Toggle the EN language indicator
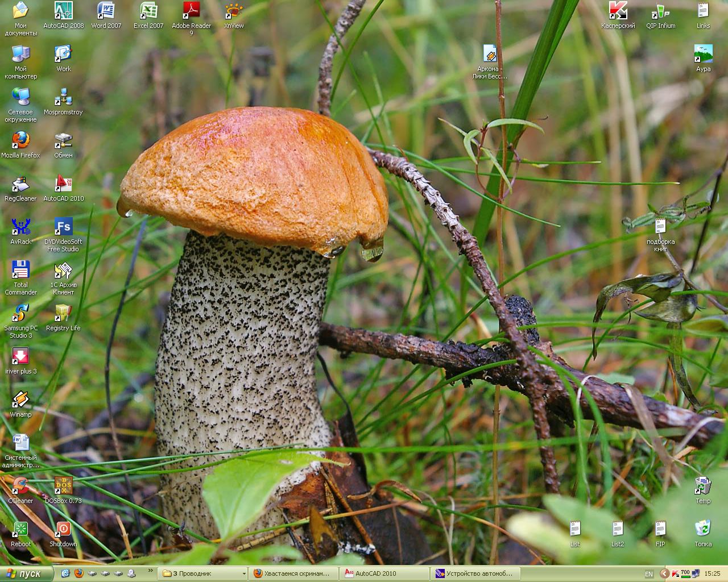The height and width of the screenshot is (582, 728). click(x=649, y=574)
